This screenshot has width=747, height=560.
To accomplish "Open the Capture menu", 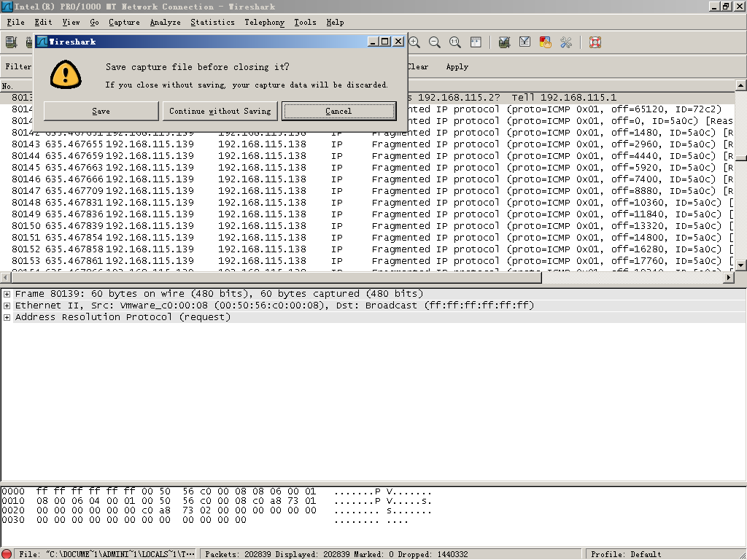I will (124, 23).
